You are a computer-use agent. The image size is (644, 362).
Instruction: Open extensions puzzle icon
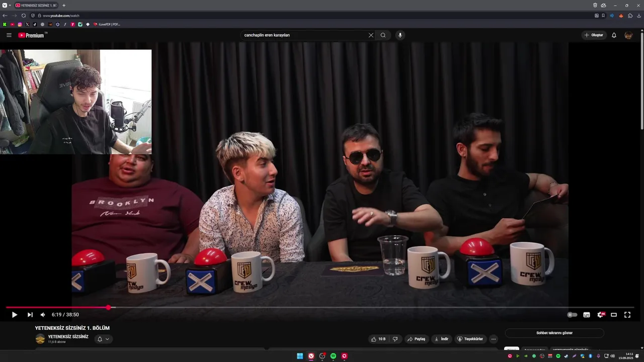click(630, 16)
